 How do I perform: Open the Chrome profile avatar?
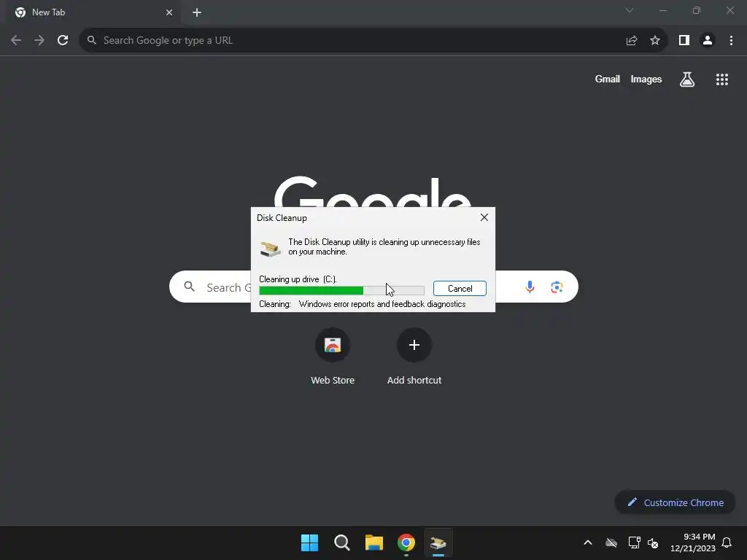[708, 41]
